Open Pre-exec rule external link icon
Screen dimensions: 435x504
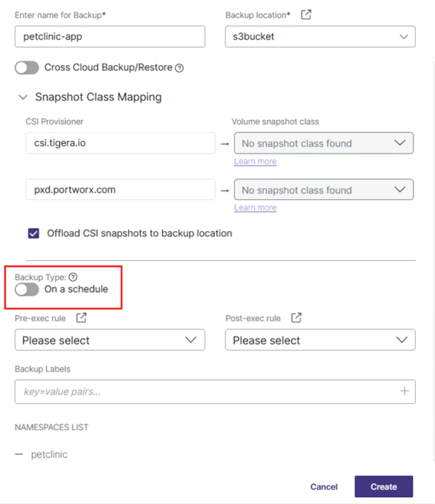[x=81, y=318]
